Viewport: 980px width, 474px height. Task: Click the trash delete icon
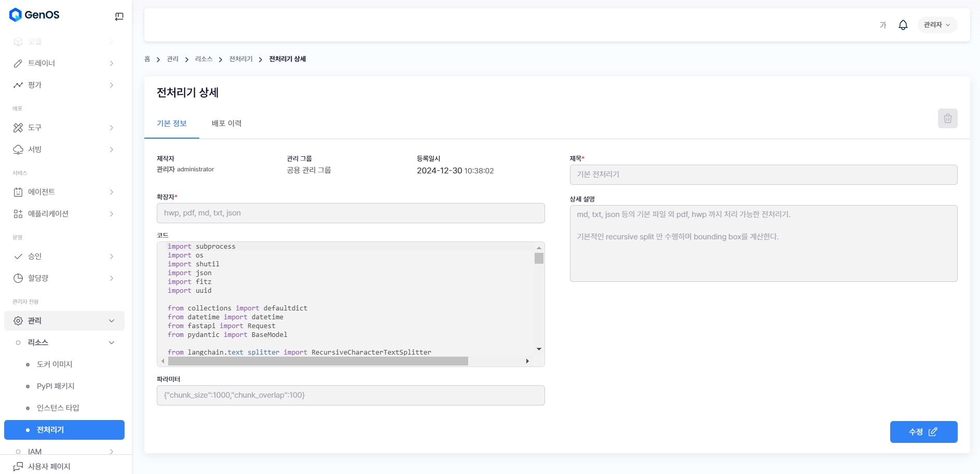(x=947, y=118)
